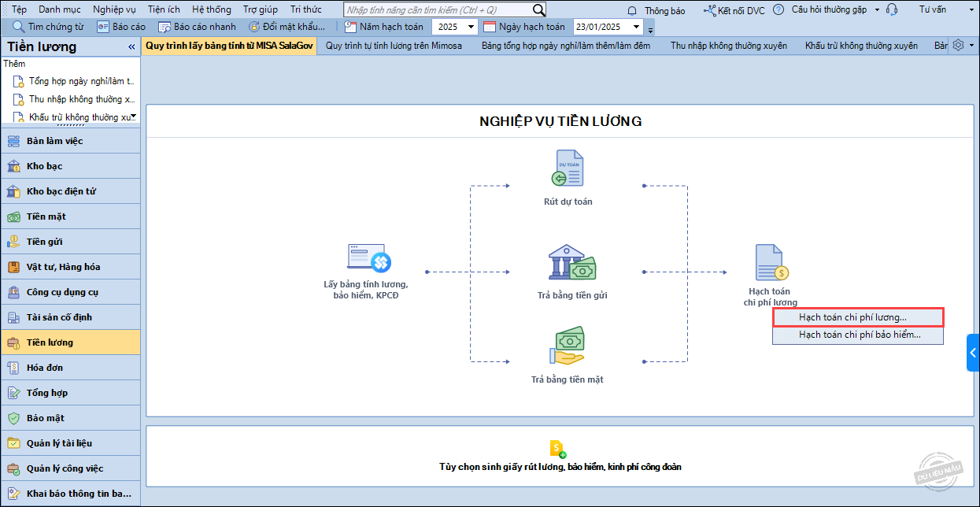
Task: Open the Kho bạc điện tử module
Action: pos(70,191)
